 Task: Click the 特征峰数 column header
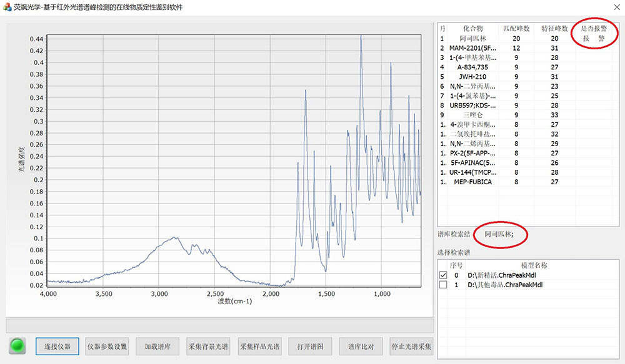click(554, 28)
